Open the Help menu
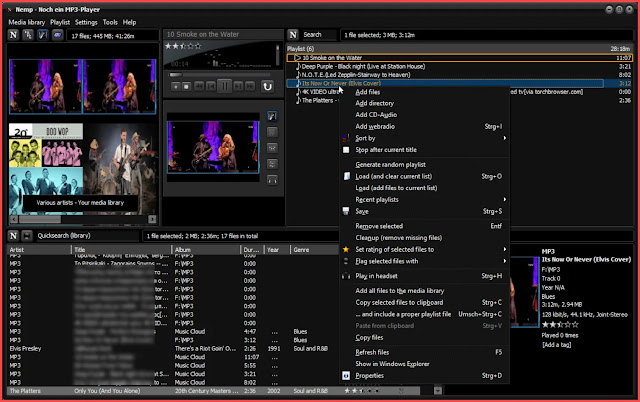The width and height of the screenshot is (640, 402). pos(129,22)
